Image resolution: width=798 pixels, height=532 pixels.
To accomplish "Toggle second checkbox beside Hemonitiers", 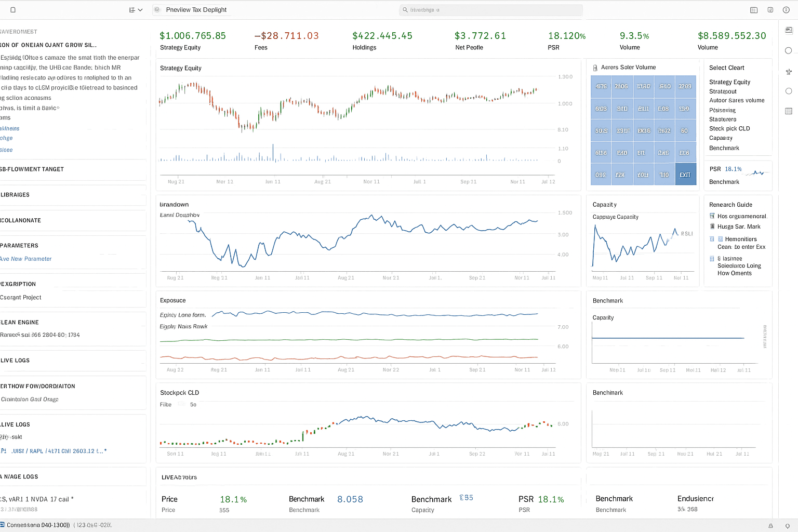I will [x=721, y=239].
